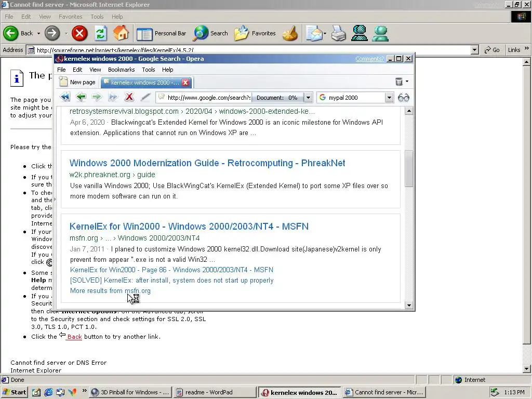The image size is (532, 399).
Task: Open the File menu in Internet Explorer
Action: (9, 17)
